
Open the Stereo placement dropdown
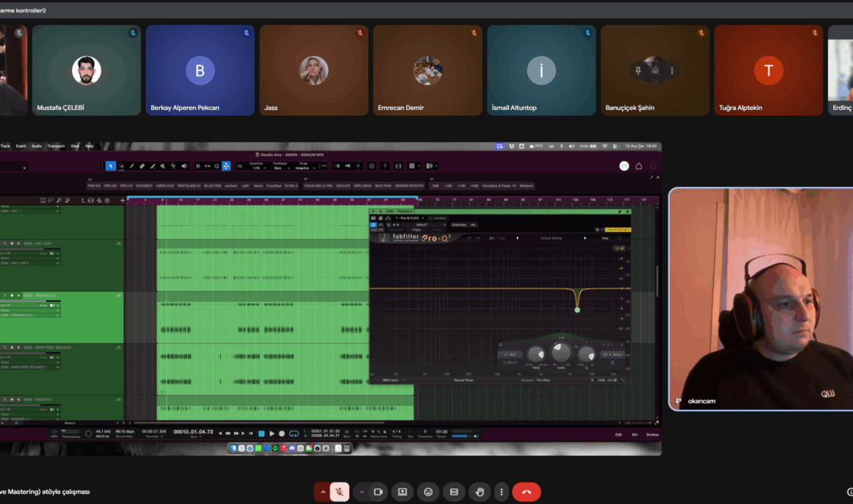pos(612,354)
